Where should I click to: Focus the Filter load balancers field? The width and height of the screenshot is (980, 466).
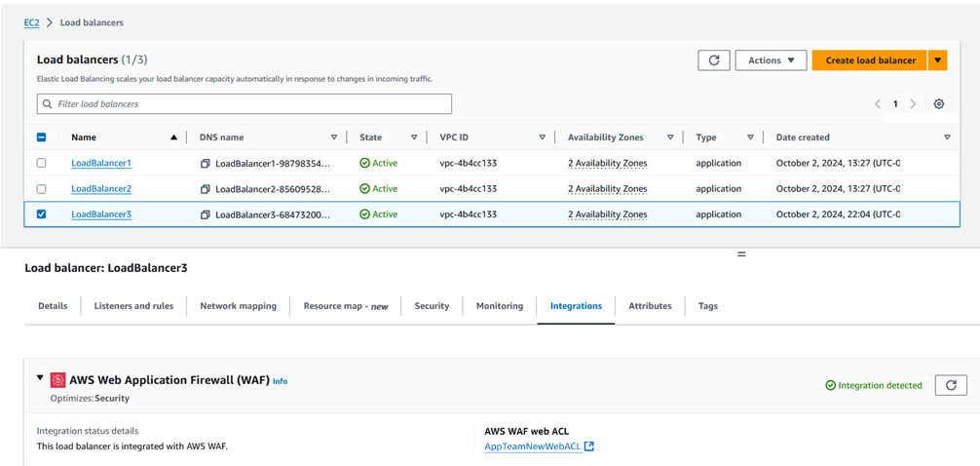245,104
